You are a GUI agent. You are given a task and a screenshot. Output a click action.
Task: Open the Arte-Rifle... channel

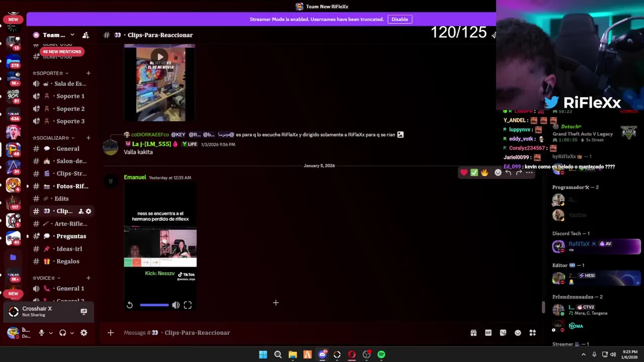(x=62, y=224)
